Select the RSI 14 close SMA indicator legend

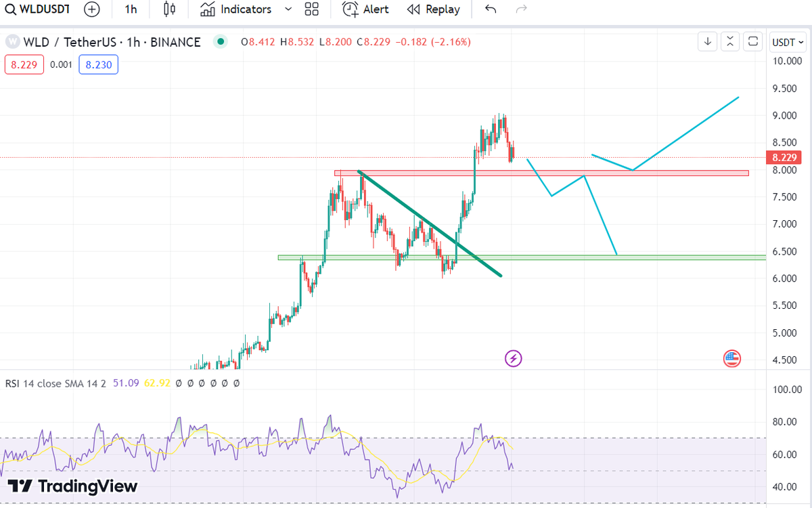point(57,383)
